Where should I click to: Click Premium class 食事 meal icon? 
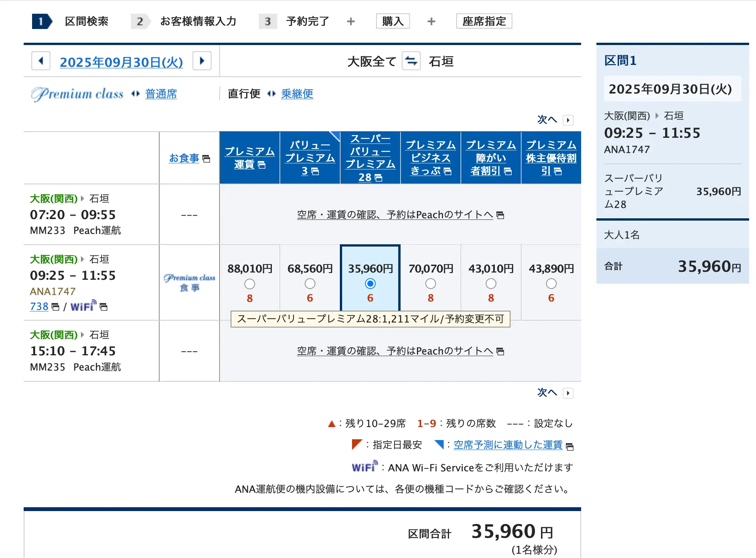189,282
